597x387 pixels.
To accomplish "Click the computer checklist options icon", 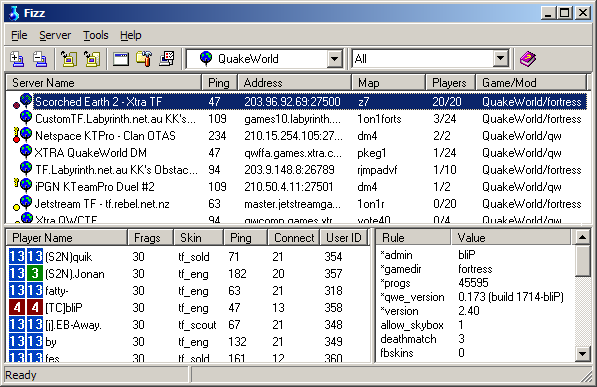I will [x=167, y=59].
